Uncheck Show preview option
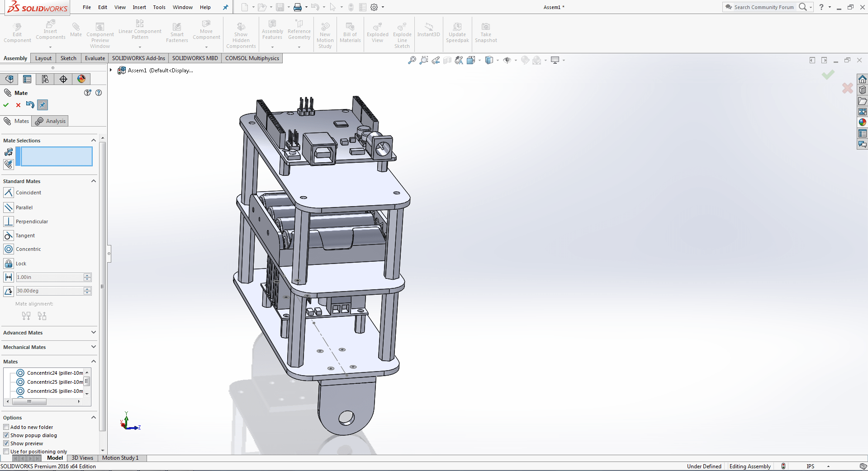 pos(6,443)
